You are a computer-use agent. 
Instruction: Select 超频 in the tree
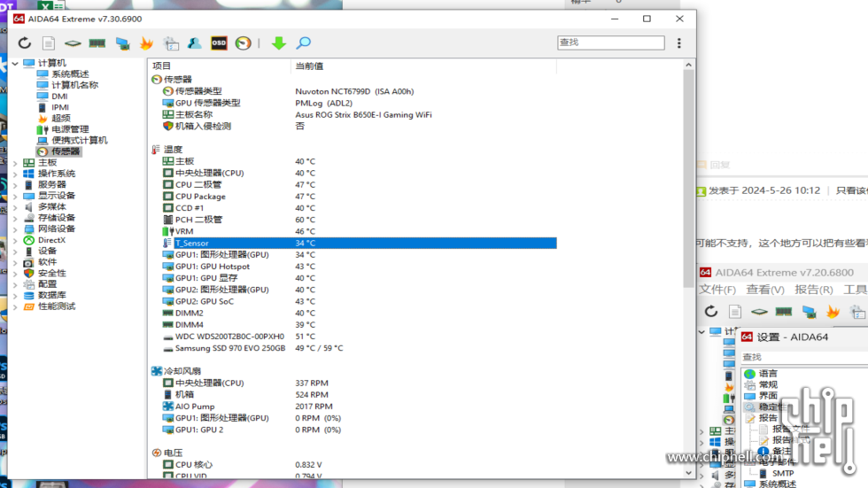[61, 119]
